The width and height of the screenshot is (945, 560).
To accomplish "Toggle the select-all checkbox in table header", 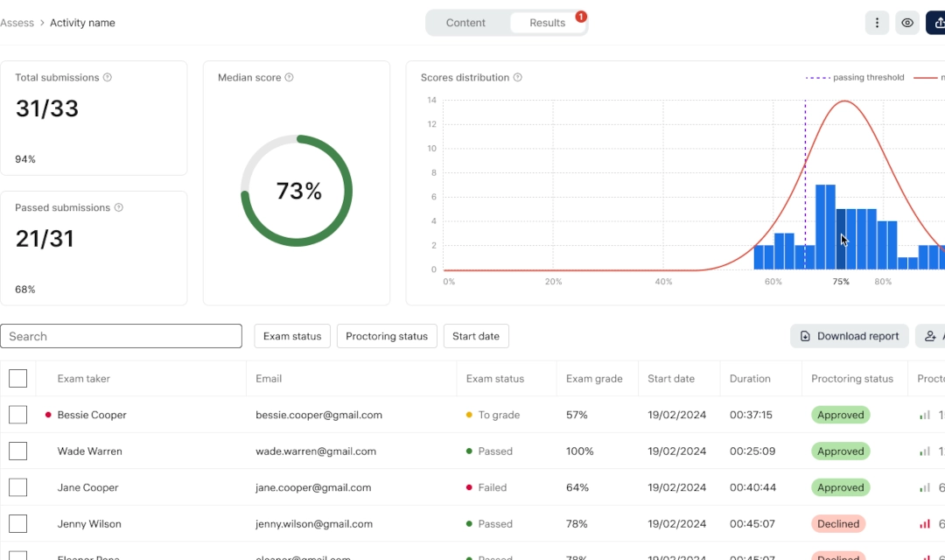I will (18, 379).
